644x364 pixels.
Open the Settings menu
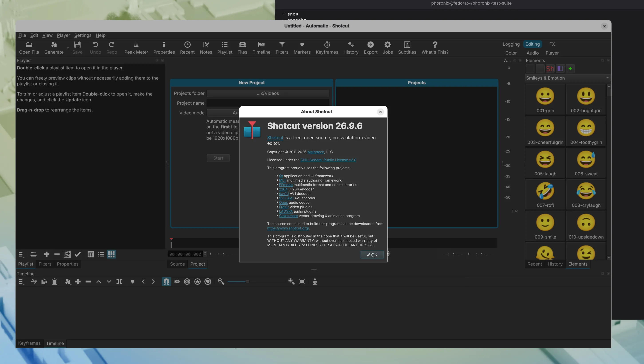(x=83, y=35)
